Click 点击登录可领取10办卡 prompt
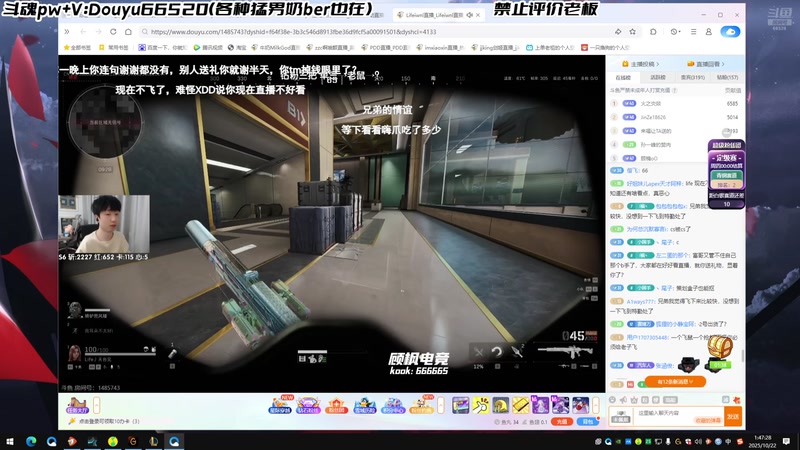The image size is (800, 450). tap(106, 421)
